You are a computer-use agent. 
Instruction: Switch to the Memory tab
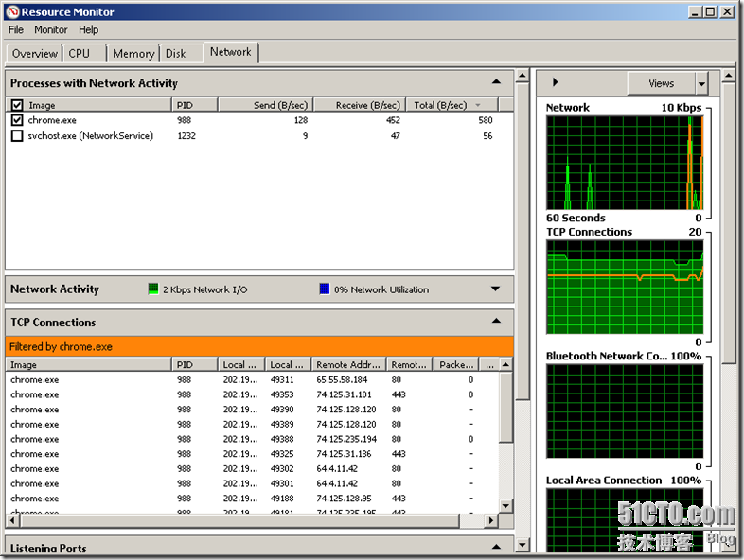pyautogui.click(x=133, y=54)
